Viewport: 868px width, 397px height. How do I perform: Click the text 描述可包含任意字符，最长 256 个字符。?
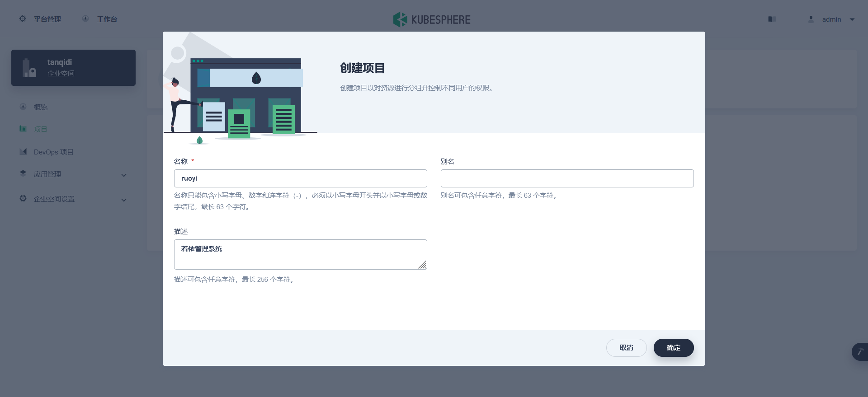click(x=235, y=280)
